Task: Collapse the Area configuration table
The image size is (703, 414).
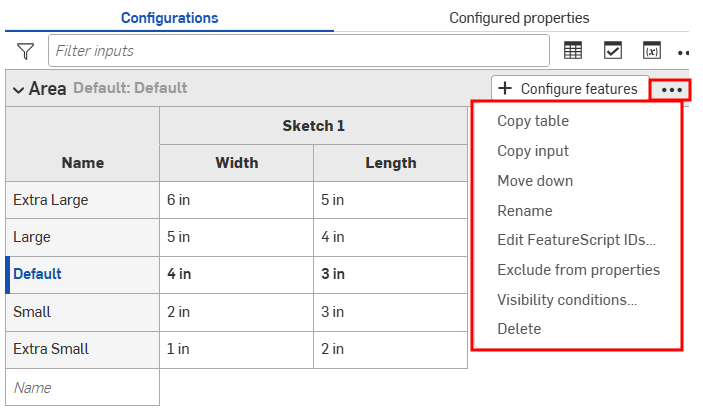Action: [x=18, y=89]
